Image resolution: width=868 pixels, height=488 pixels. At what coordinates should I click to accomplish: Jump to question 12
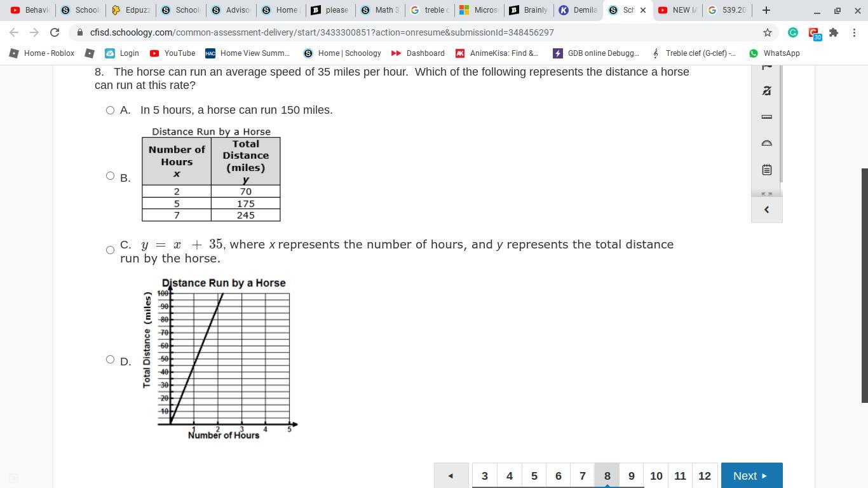pos(705,475)
